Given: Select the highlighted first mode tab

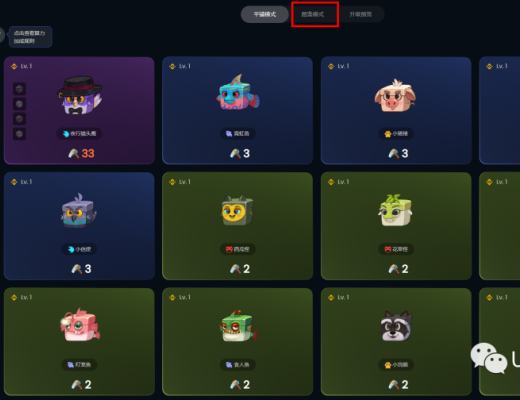Looking at the screenshot, I should click(265, 14).
